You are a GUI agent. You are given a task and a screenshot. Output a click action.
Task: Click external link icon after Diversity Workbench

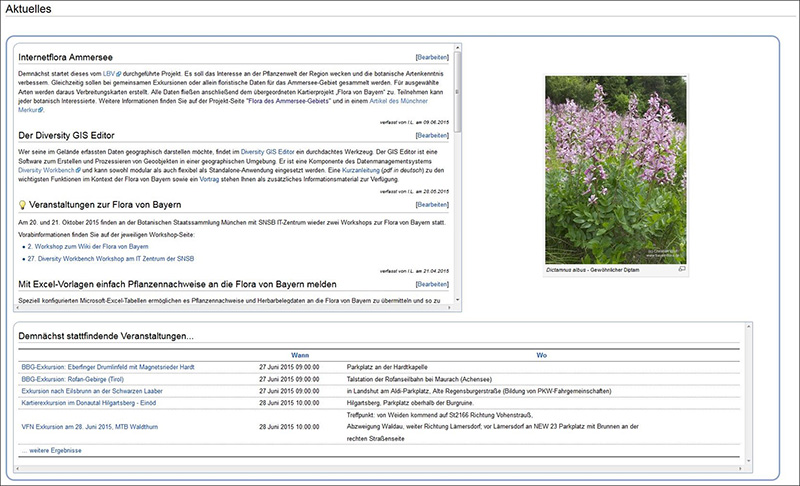point(78,170)
